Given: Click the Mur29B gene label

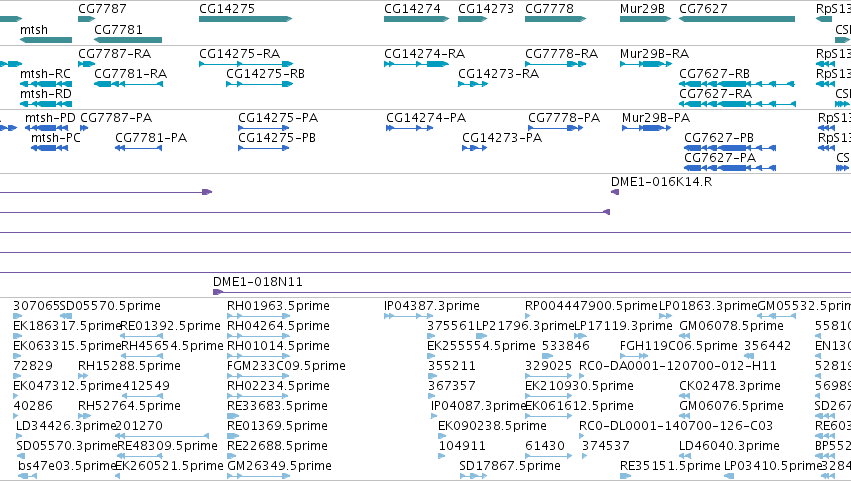Looking at the screenshot, I should (x=643, y=9).
